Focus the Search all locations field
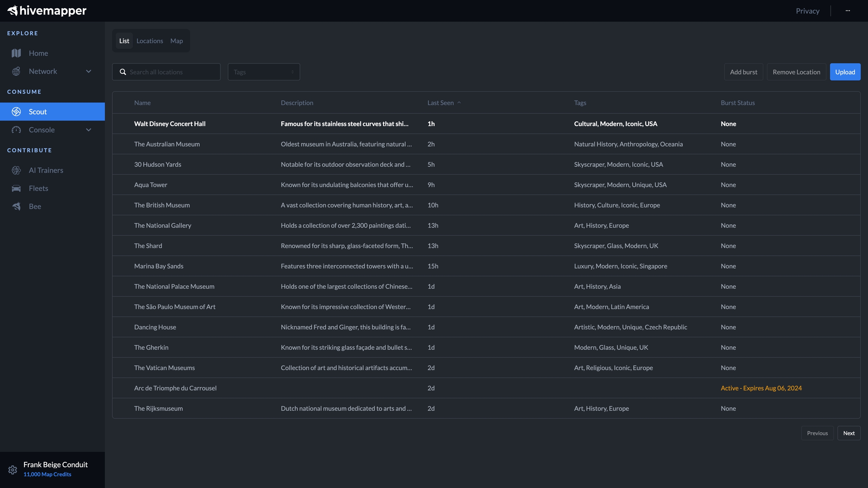868x488 pixels. (x=166, y=72)
